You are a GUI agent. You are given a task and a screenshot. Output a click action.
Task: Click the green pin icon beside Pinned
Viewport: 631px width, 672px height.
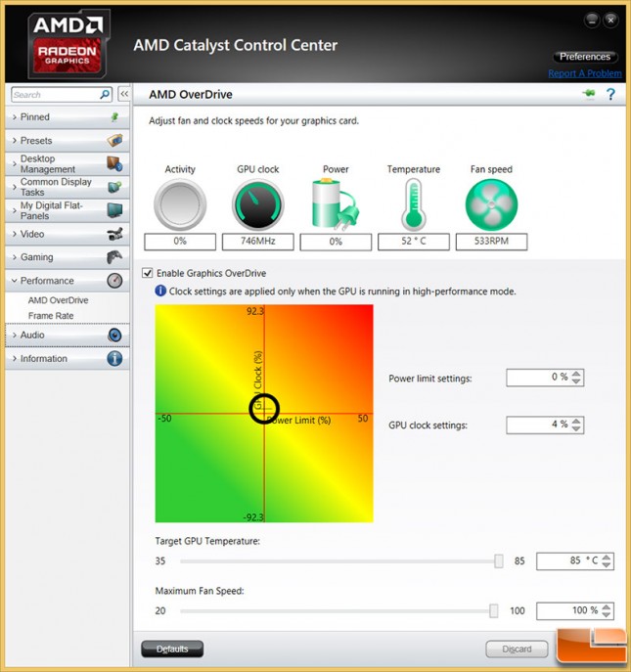tap(114, 117)
